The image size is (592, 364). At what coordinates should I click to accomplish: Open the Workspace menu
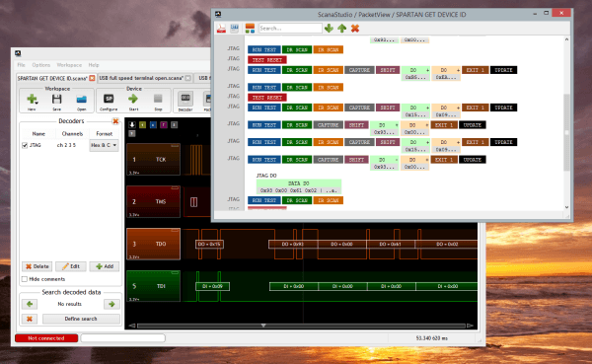coord(69,65)
